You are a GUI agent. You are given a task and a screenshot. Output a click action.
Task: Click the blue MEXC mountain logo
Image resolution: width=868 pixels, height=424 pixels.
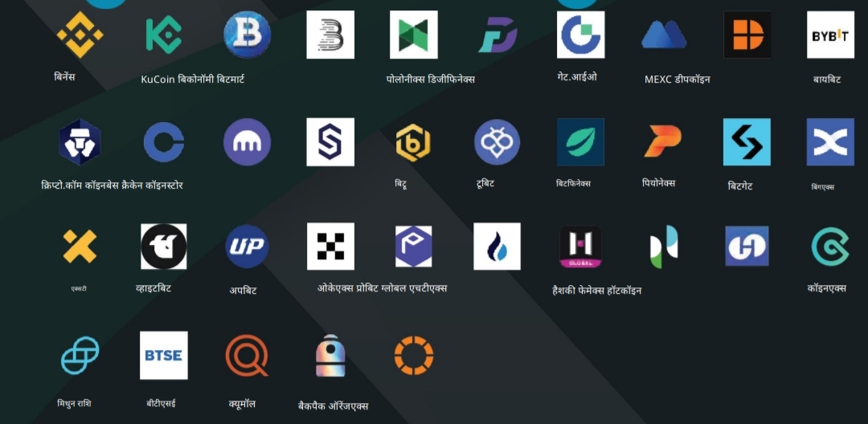664,35
